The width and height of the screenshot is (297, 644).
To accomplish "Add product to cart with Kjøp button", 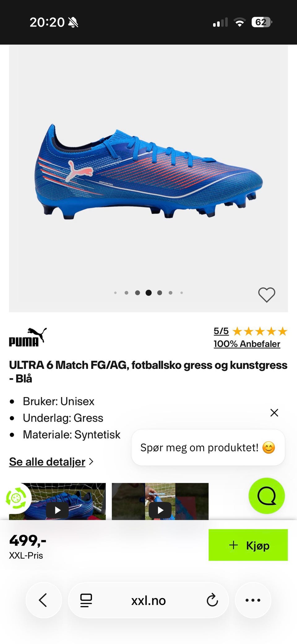I will [x=248, y=545].
